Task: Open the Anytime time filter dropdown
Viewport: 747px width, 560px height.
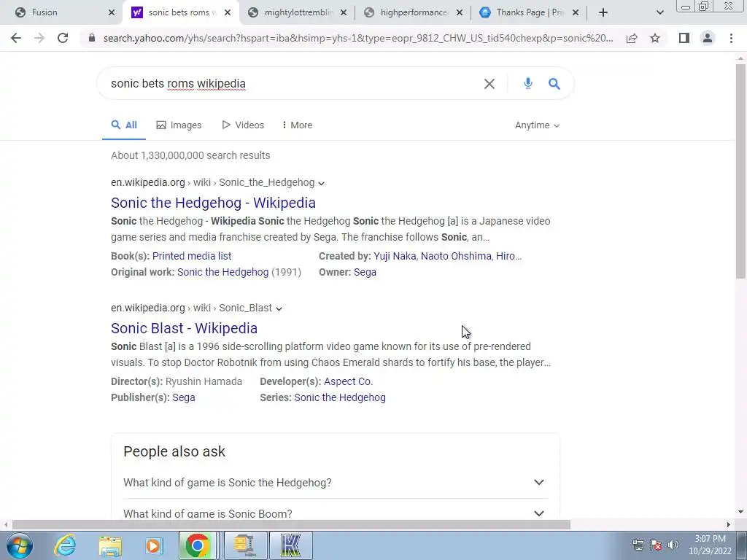Action: point(537,125)
